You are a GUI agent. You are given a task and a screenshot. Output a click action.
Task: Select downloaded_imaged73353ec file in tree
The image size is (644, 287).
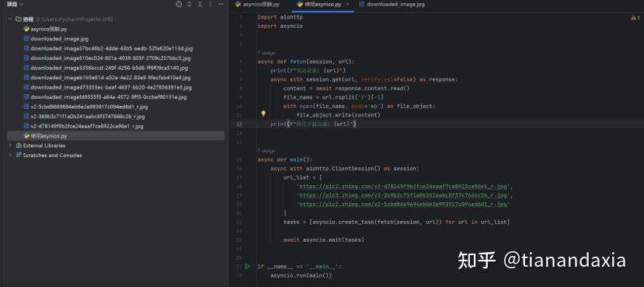click(111, 87)
